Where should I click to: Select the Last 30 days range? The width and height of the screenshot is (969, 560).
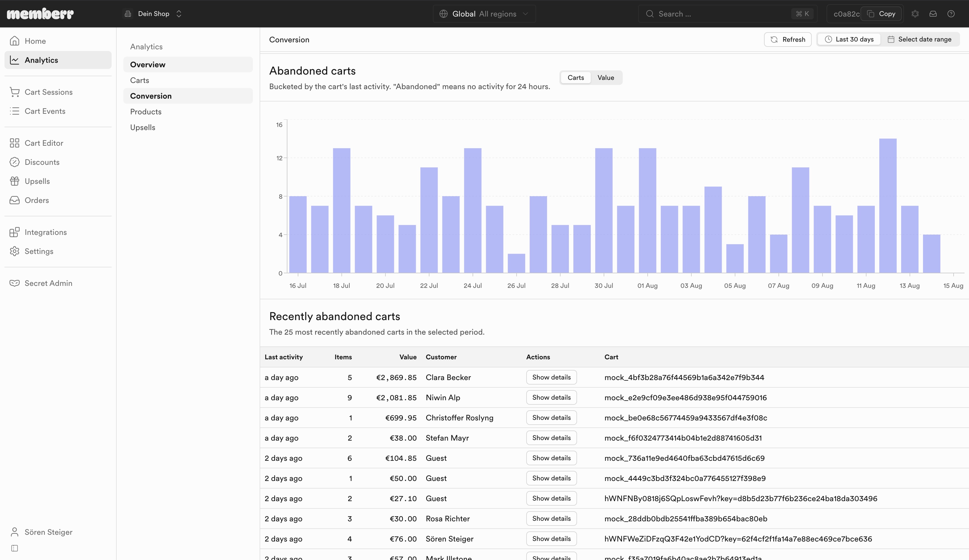coord(849,39)
